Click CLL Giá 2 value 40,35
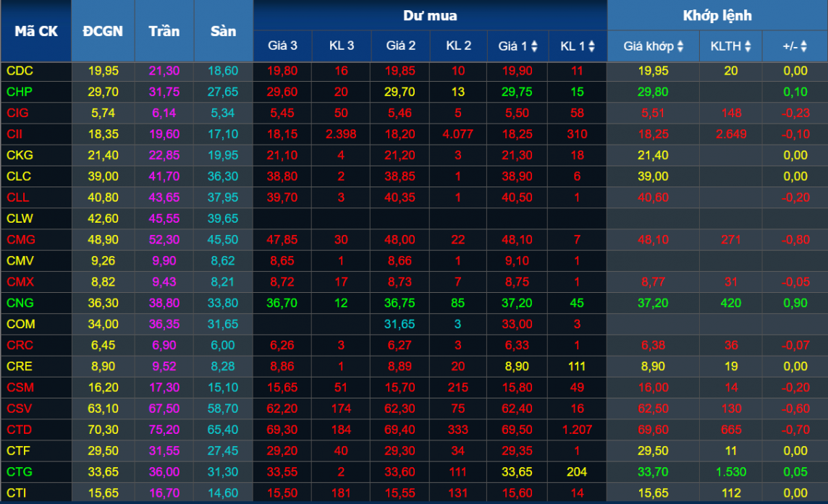This screenshot has height=504, width=828. (400, 197)
